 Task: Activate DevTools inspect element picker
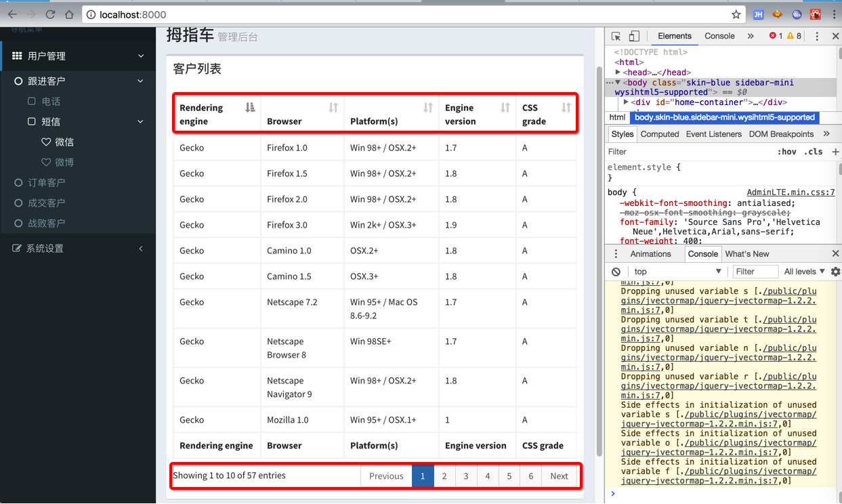[616, 36]
